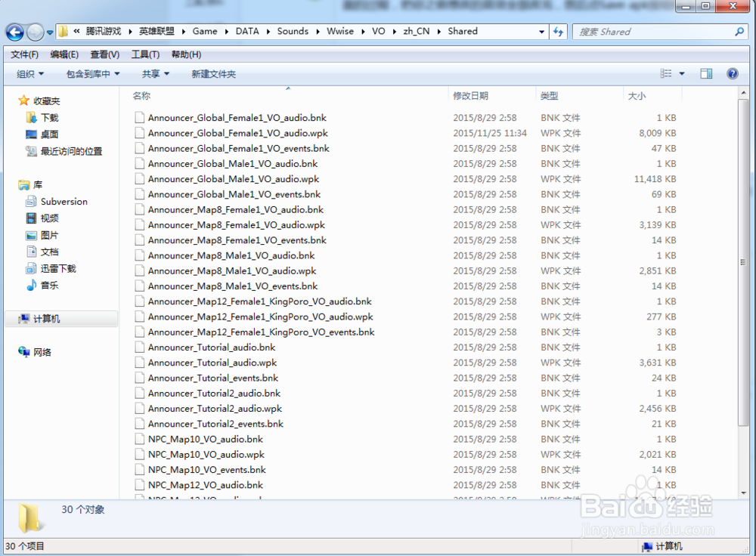Click the scroll down arrow of file list
Viewport: 756px width, 556px height.
[x=743, y=493]
